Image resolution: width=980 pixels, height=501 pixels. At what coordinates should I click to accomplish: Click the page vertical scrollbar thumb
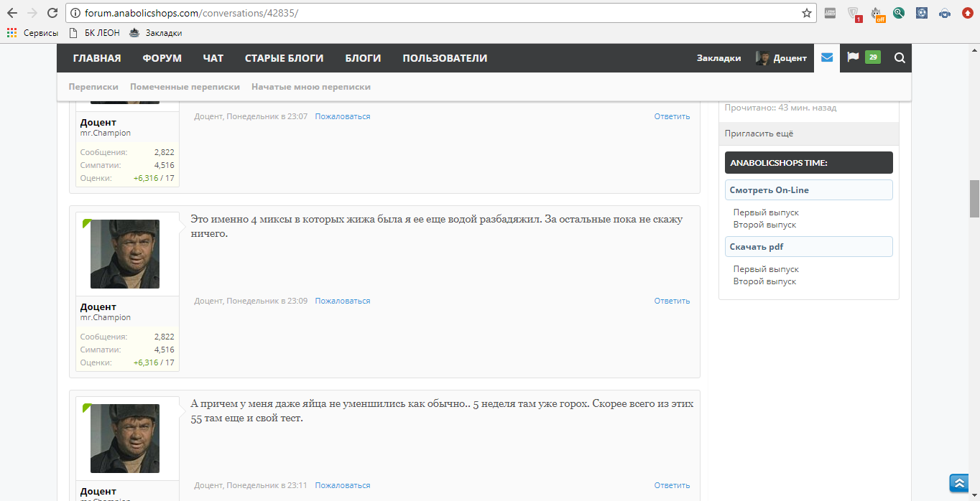[974, 198]
